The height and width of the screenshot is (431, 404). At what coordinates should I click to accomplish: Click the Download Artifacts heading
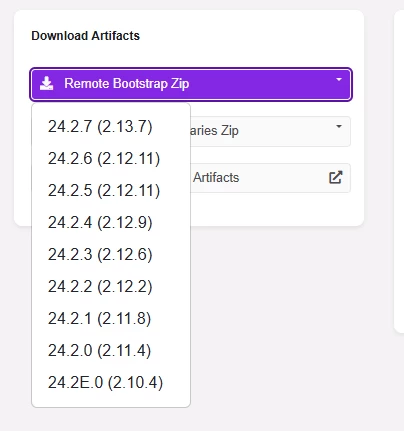click(x=86, y=36)
